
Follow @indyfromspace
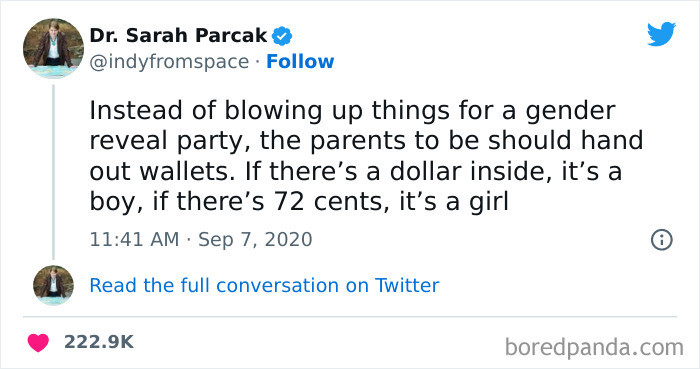(300, 62)
